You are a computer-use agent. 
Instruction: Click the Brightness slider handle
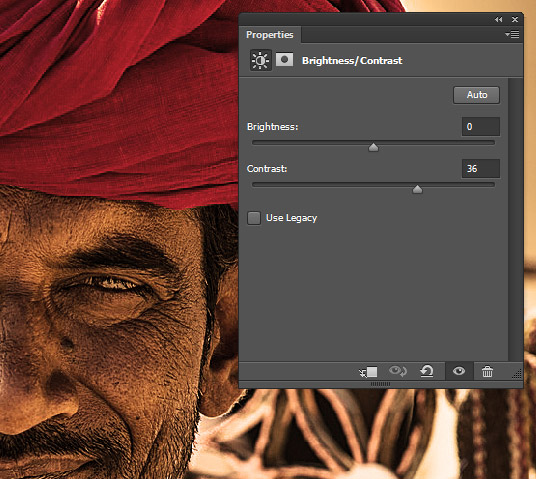point(373,147)
